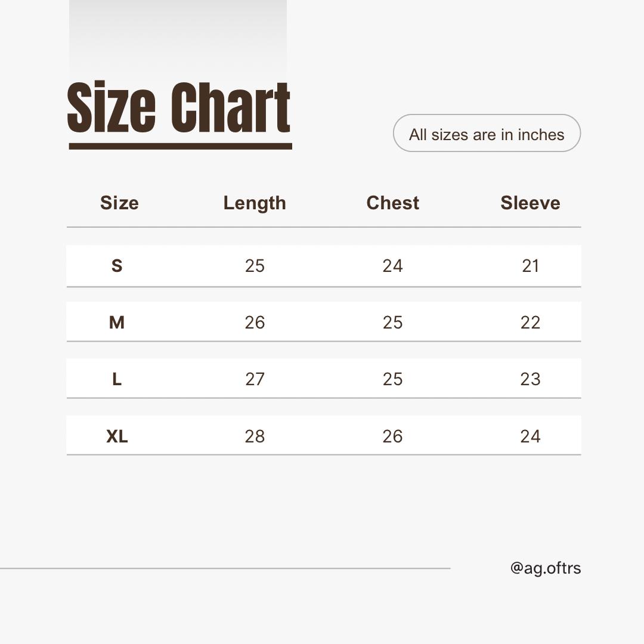Screen dimensions: 644x644
Task: Select the Size column header
Action: tap(119, 203)
